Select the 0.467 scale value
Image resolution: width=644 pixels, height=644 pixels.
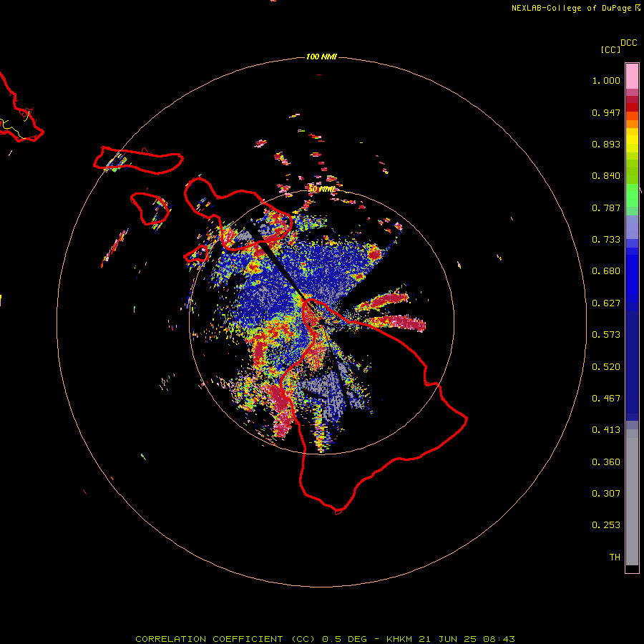click(606, 399)
